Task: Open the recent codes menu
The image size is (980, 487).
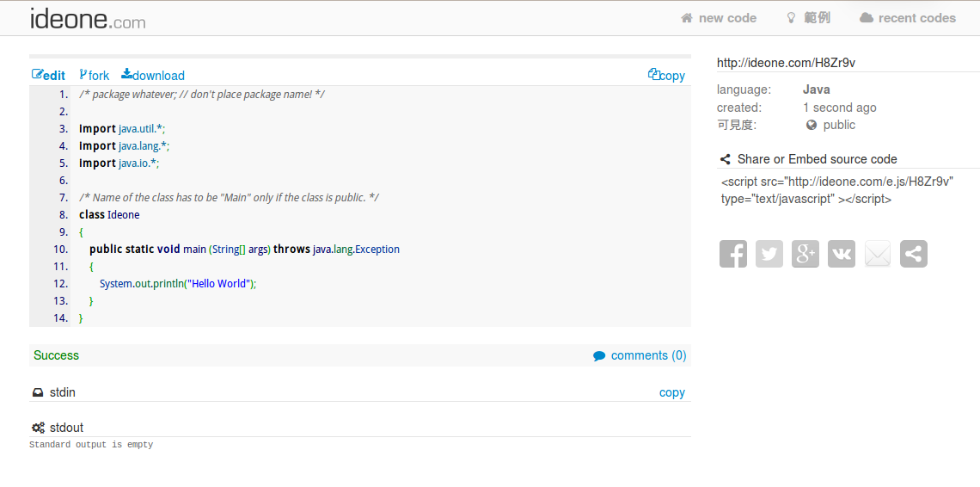Action: click(908, 18)
